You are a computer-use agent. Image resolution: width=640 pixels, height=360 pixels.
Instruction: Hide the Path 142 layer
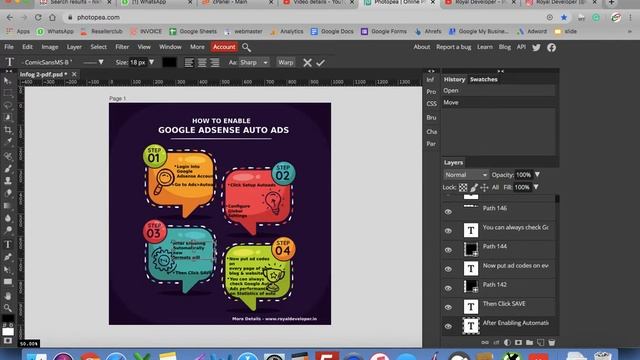coord(448,288)
